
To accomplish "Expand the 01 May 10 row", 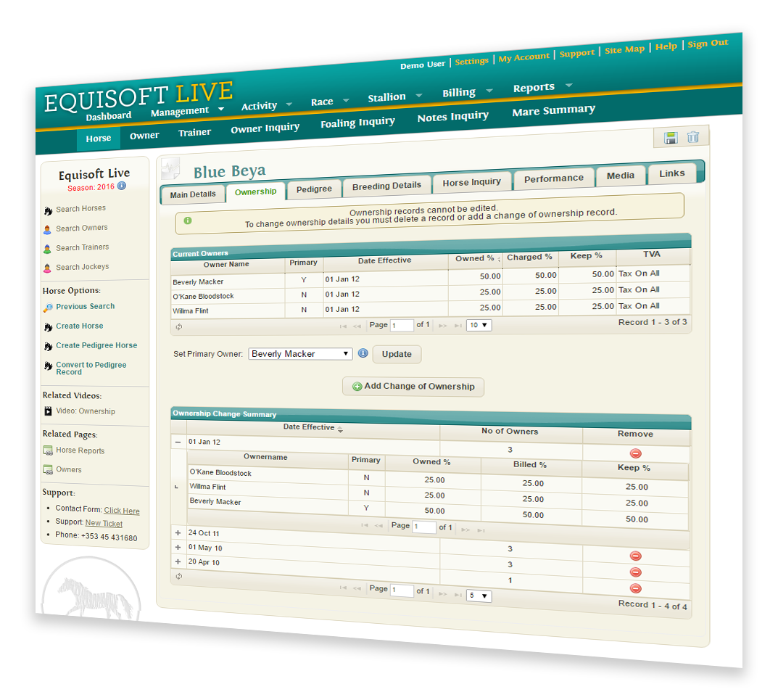I will point(178,547).
